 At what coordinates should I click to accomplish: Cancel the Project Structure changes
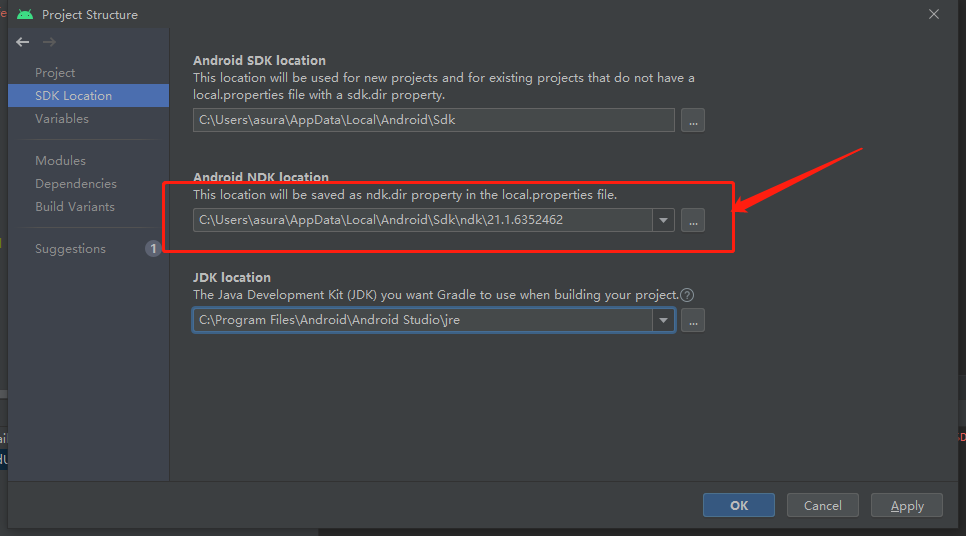(822, 505)
